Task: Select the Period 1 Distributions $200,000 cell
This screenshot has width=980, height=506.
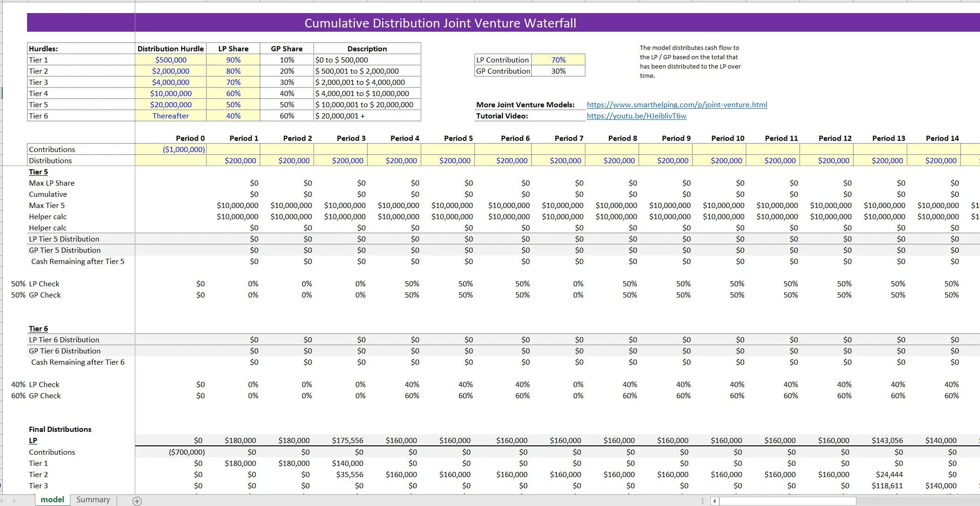Action: click(241, 160)
